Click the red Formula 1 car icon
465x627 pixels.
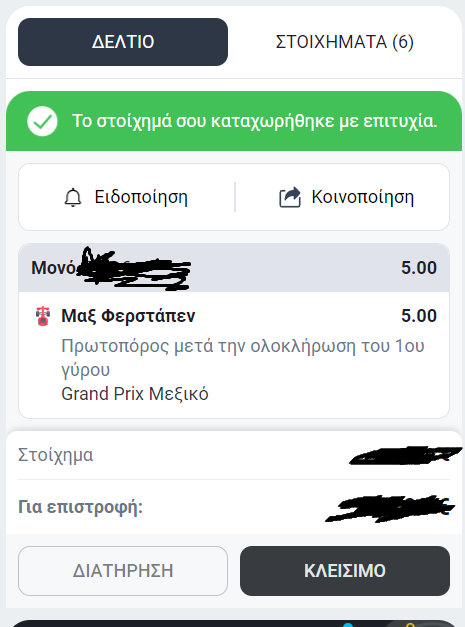pyautogui.click(x=43, y=316)
